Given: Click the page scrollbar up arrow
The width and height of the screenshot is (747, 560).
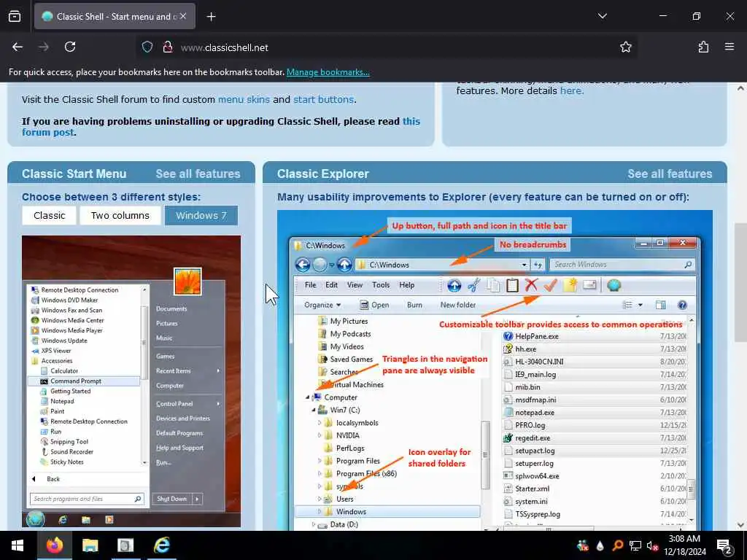Looking at the screenshot, I should tap(740, 88).
